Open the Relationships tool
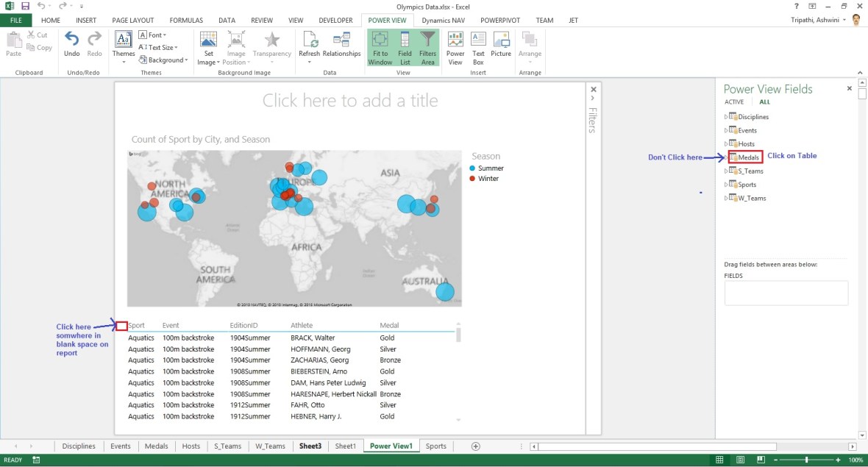Image resolution: width=868 pixels, height=467 pixels. click(x=341, y=46)
